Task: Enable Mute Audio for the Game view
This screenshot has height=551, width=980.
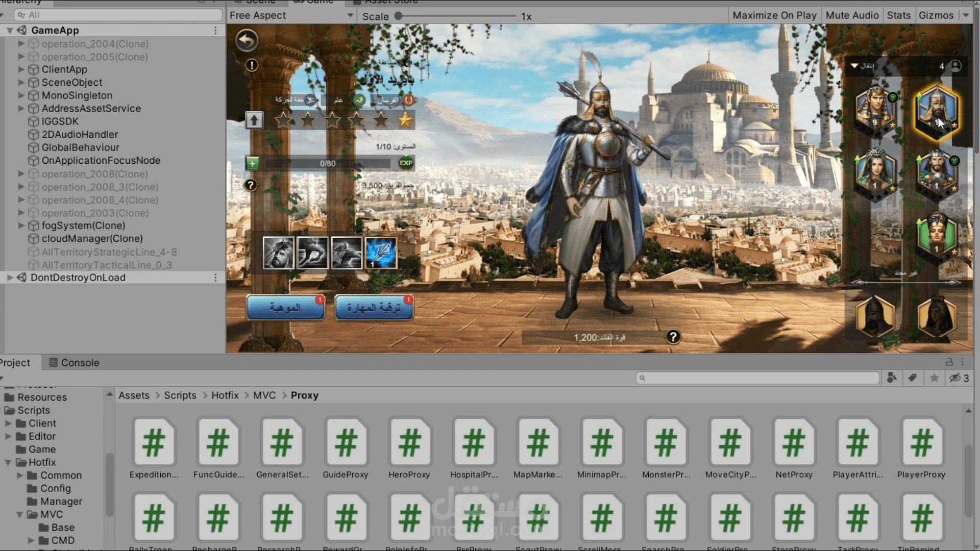Action: coord(852,15)
